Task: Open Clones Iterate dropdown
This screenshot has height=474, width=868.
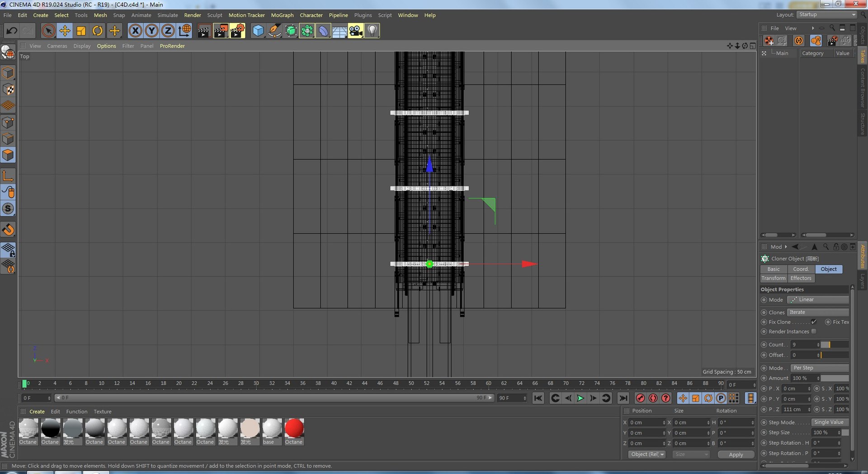Action: (818, 312)
